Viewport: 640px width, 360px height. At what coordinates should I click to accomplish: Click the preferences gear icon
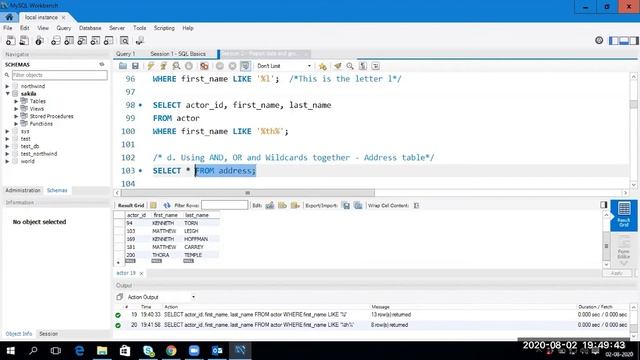click(x=599, y=40)
